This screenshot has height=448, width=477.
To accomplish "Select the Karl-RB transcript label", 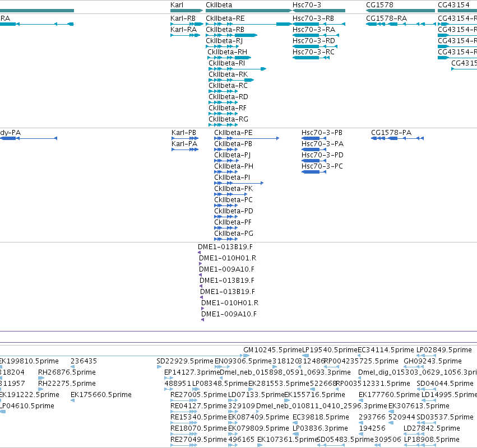I will [x=183, y=18].
